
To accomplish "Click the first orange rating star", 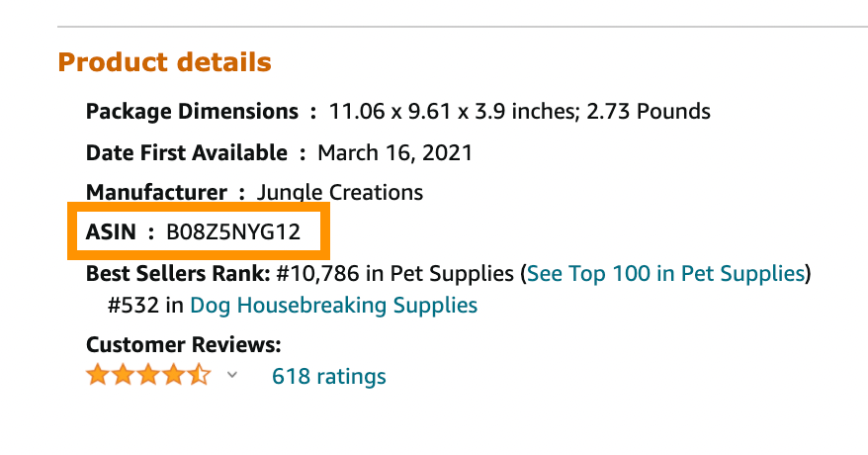I will [x=98, y=375].
